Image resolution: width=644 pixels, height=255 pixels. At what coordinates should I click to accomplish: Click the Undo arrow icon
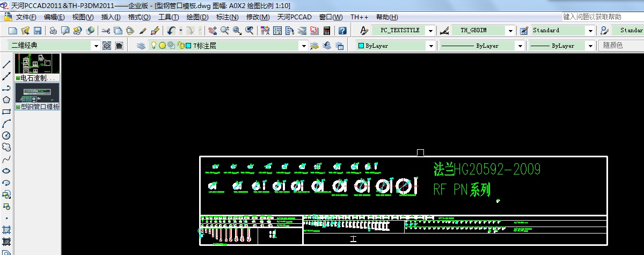(171, 31)
